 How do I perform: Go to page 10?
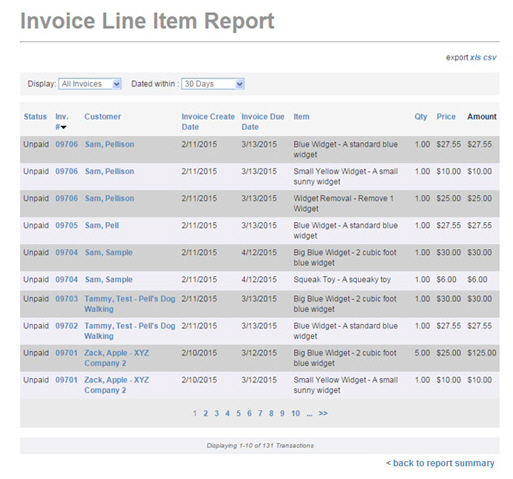click(295, 413)
